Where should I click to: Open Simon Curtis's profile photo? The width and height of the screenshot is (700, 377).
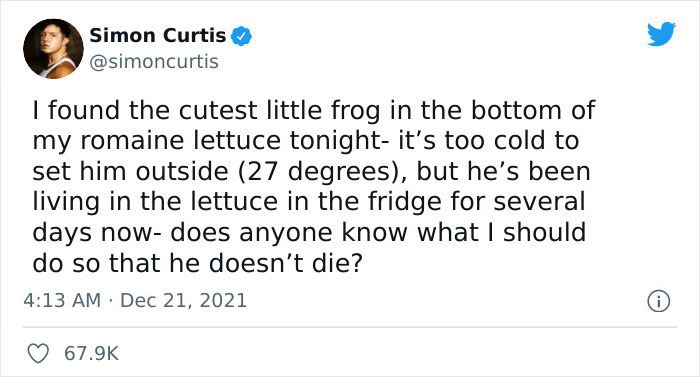(54, 49)
